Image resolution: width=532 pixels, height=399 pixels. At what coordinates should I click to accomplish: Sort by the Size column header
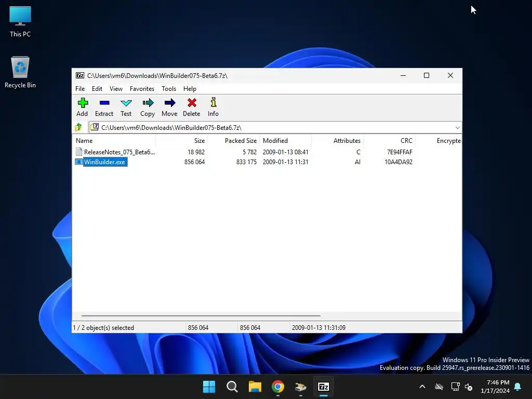pyautogui.click(x=182, y=140)
